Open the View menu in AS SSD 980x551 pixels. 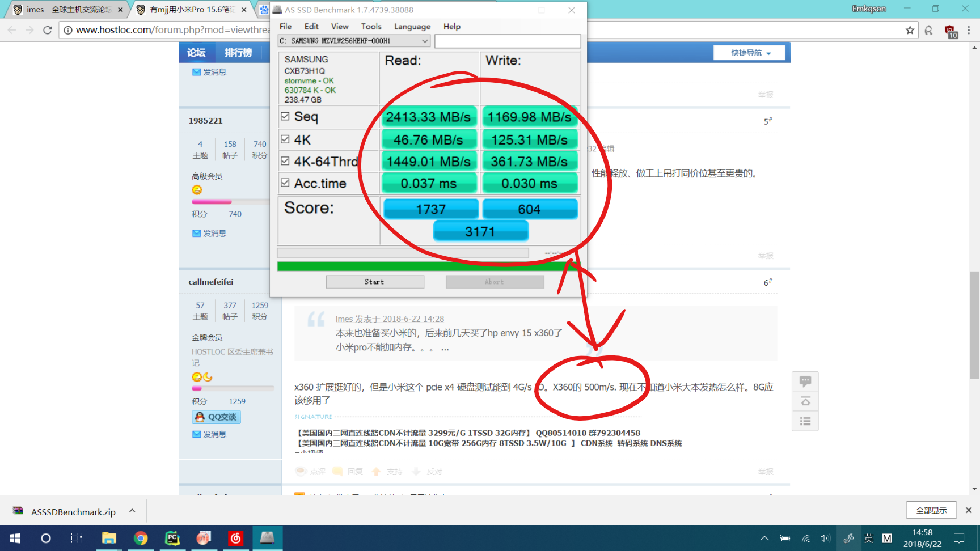point(340,27)
